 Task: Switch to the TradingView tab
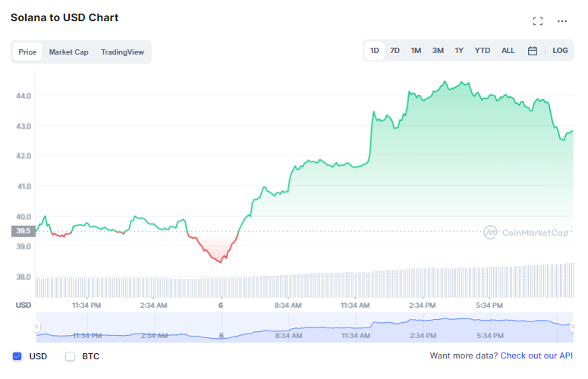click(122, 52)
